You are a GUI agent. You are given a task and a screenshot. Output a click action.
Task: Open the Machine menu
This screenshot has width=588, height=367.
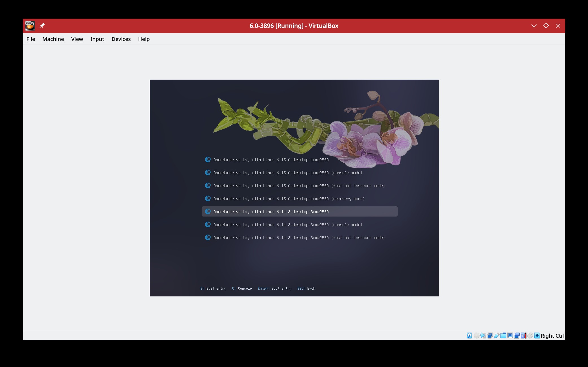[53, 39]
